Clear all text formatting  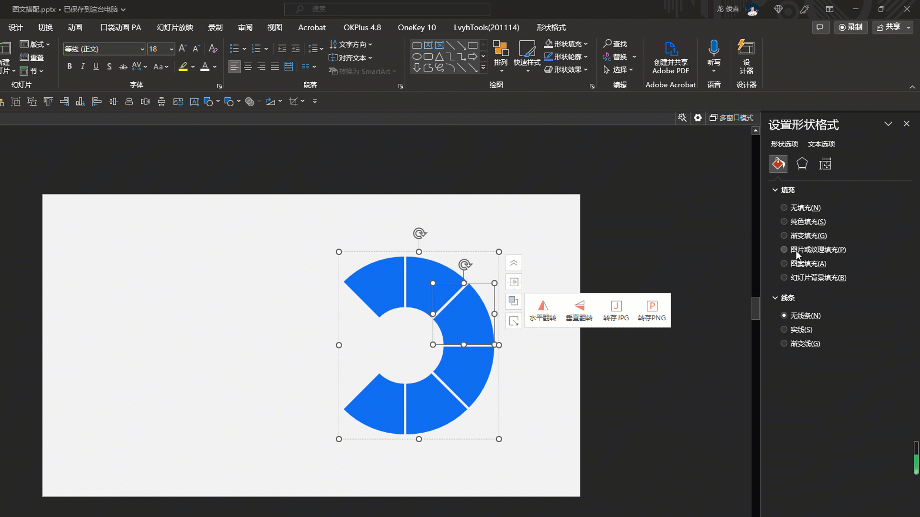[213, 49]
